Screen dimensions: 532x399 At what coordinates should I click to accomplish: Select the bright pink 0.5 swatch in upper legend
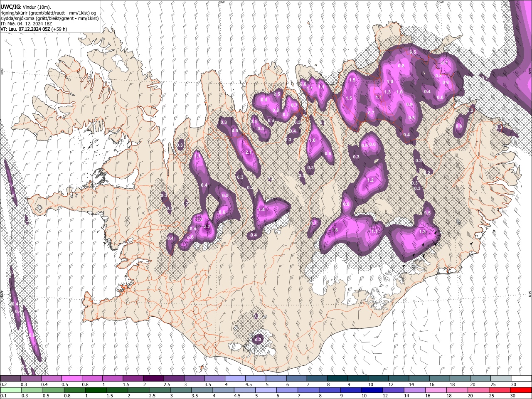(x=71, y=379)
